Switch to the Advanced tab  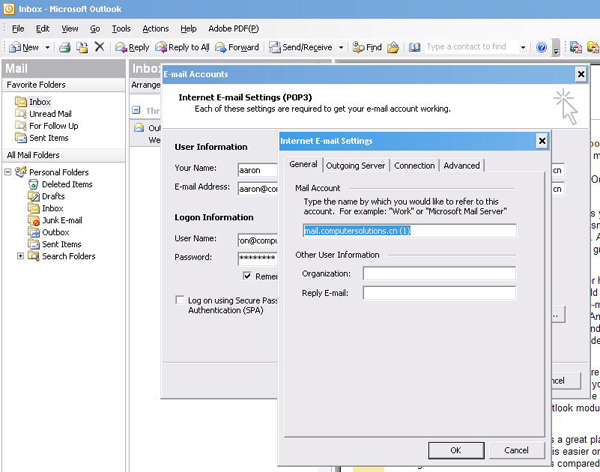[462, 166]
